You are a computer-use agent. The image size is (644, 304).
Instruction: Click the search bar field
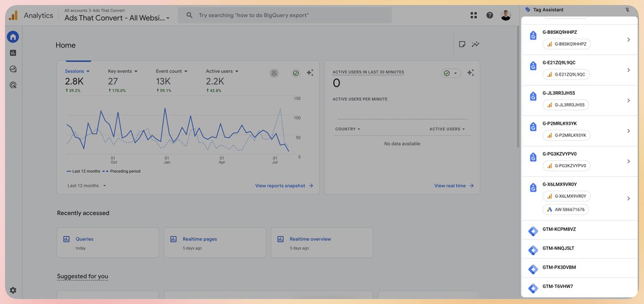point(284,15)
